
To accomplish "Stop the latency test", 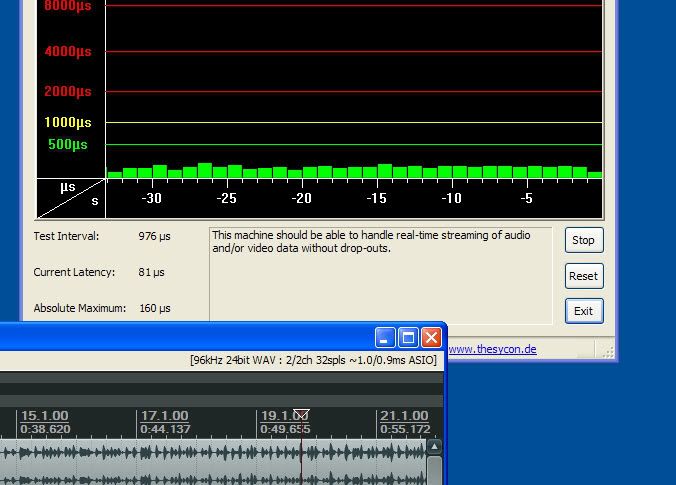I will pyautogui.click(x=584, y=240).
